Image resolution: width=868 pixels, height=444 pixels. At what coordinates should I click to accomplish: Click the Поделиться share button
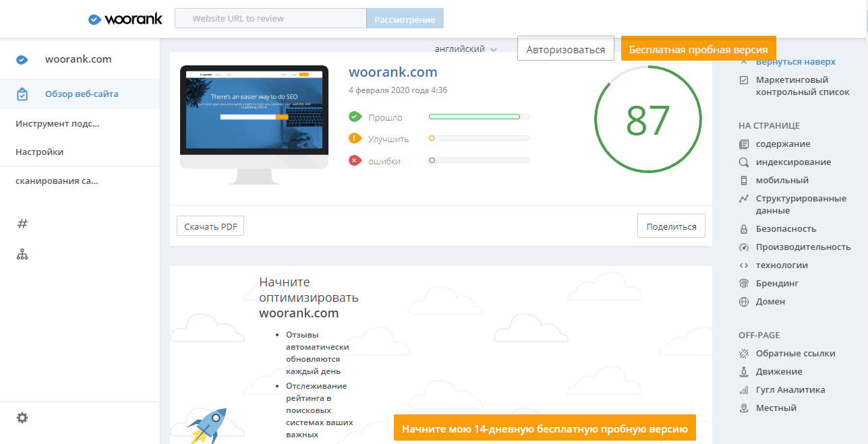[x=671, y=226]
